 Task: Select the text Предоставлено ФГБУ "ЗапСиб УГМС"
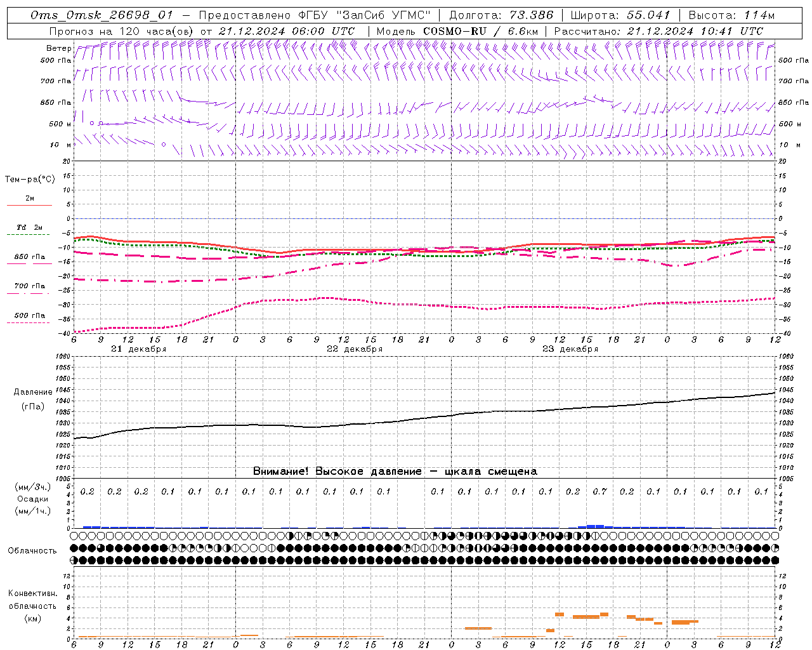pos(315,15)
